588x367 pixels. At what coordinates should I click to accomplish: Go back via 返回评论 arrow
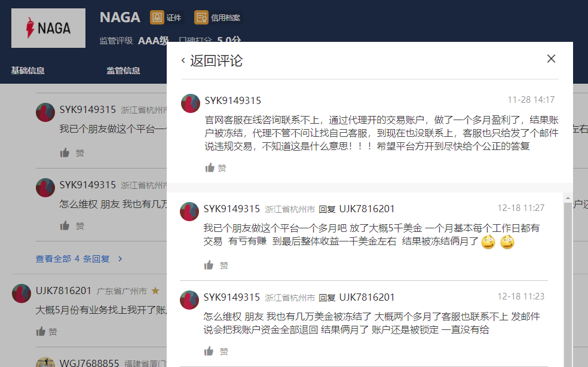(x=183, y=61)
